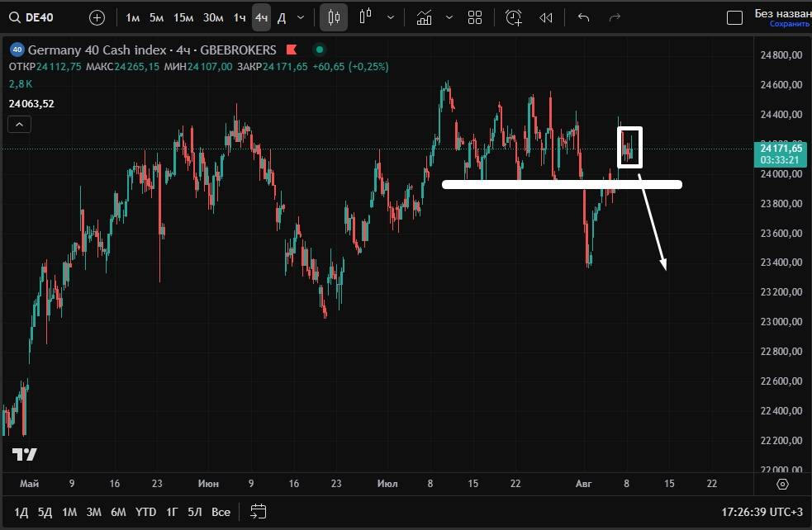Select the 15m timeframe

click(183, 17)
